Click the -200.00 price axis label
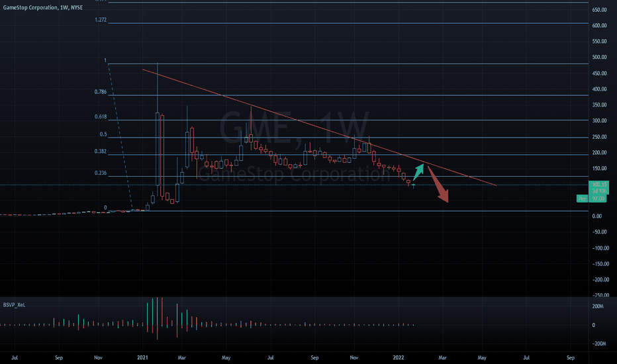The width and height of the screenshot is (617, 364). pos(600,280)
